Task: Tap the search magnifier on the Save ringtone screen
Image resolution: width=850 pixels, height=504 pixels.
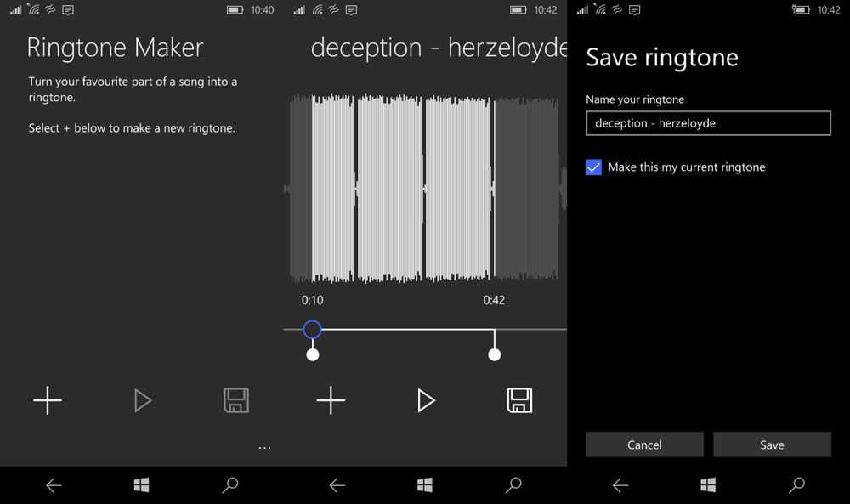Action: tap(796, 485)
